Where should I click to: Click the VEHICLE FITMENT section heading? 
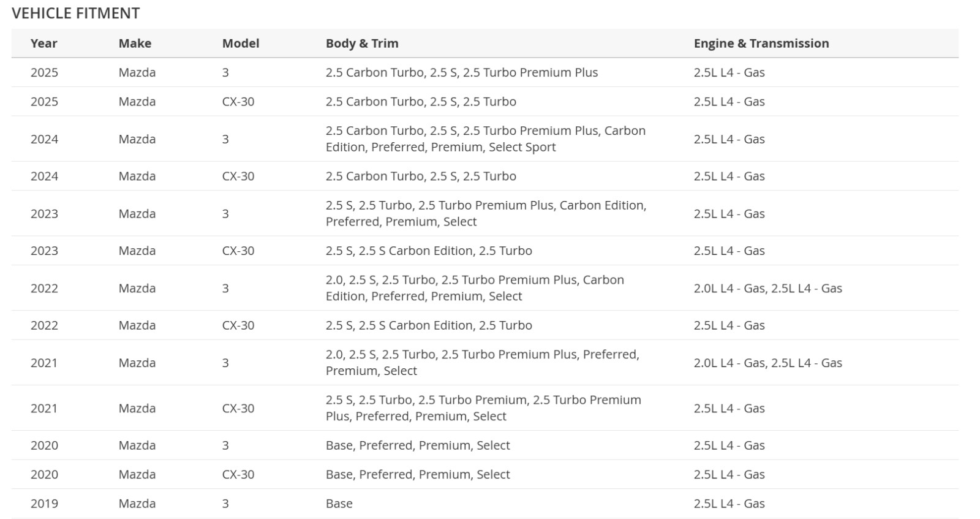(76, 13)
